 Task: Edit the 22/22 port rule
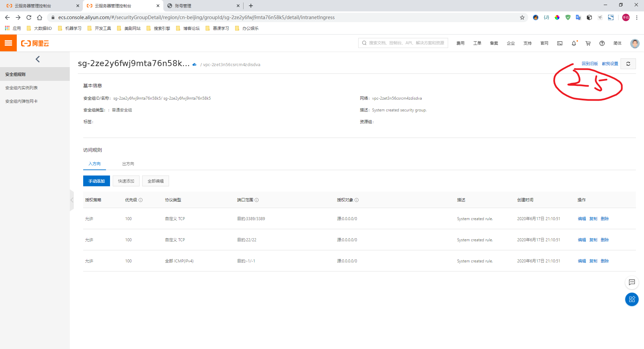click(582, 240)
